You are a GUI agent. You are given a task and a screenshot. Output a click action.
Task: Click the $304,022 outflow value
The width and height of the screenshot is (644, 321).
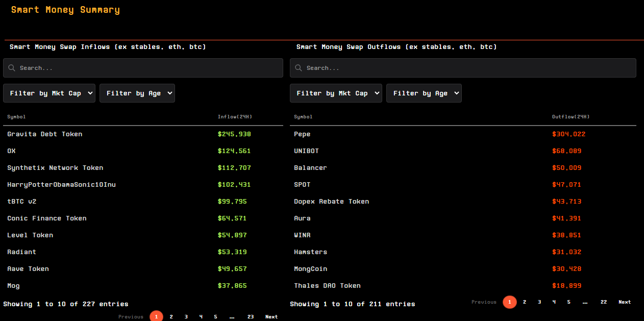click(569, 134)
